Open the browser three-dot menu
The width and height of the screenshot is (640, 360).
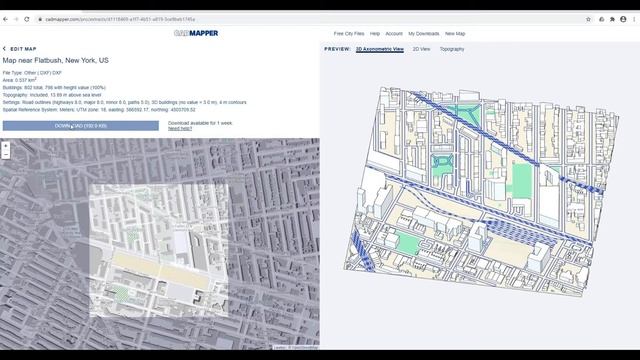coord(634,19)
